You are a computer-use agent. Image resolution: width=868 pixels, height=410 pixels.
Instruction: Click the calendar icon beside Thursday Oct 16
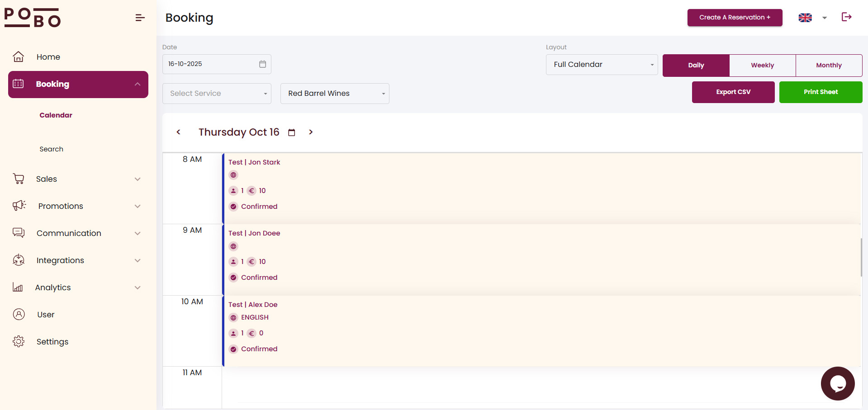tap(292, 132)
